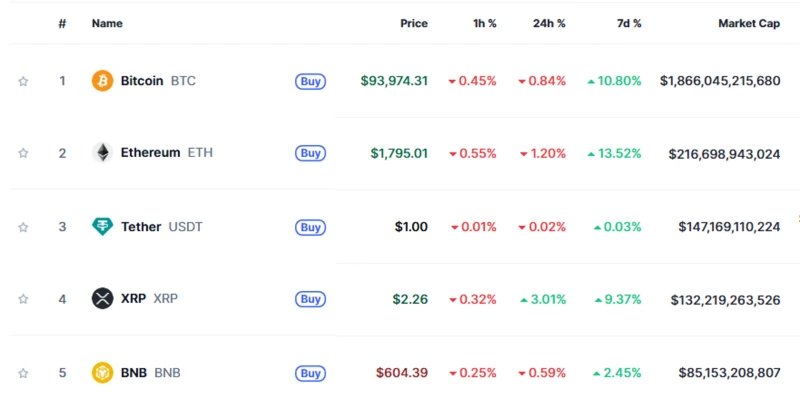Image resolution: width=800 pixels, height=408 pixels.
Task: Click Buy next to Tether USDT
Action: click(x=310, y=227)
